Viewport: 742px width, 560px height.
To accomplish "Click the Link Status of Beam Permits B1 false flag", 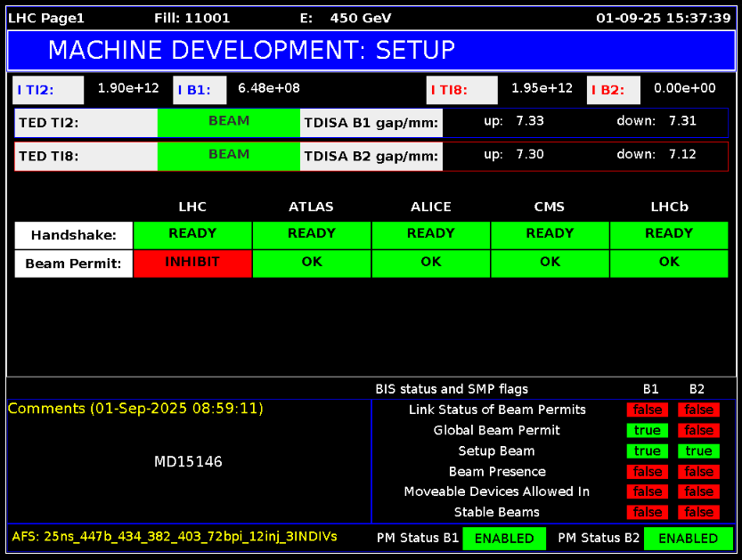I will pyautogui.click(x=648, y=410).
